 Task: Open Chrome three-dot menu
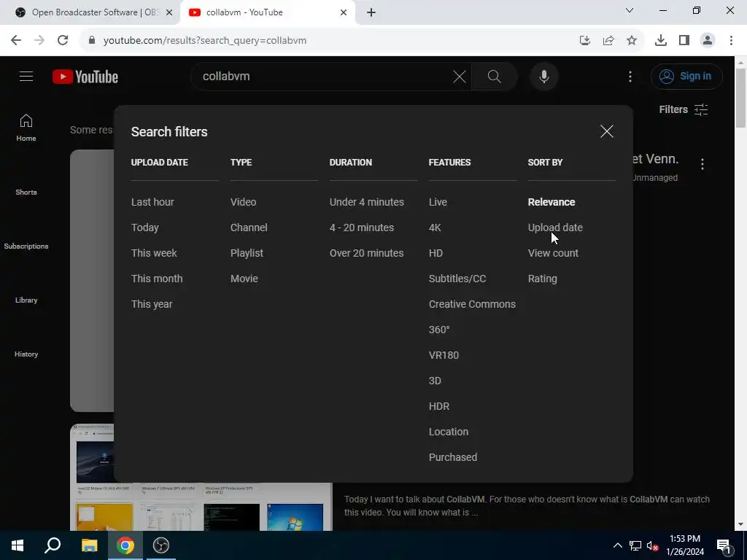[731, 41]
